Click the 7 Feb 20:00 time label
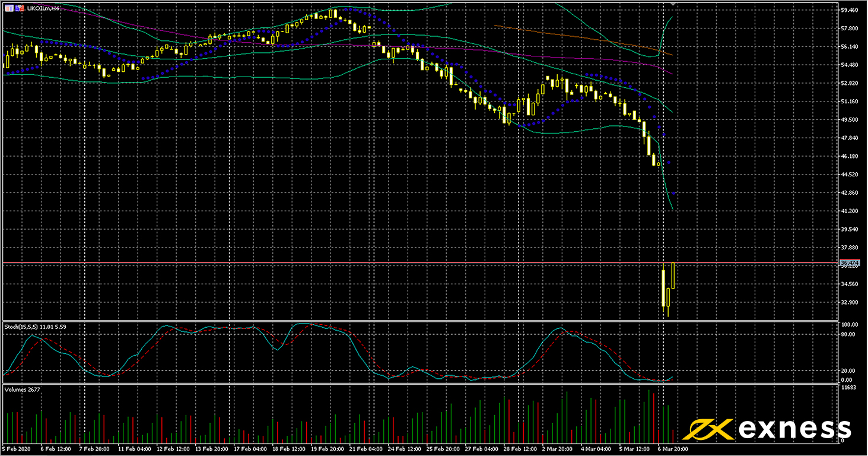This screenshot has width=868, height=456. [94, 449]
